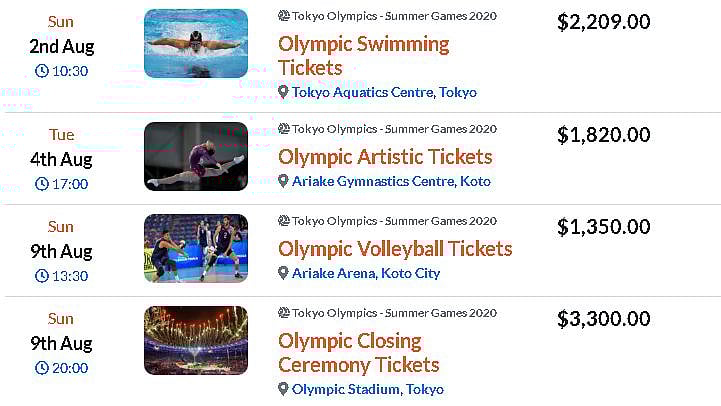Open Olympic Closing Ceremony Tickets link
Screen dimensions: 721x406
tap(358, 353)
